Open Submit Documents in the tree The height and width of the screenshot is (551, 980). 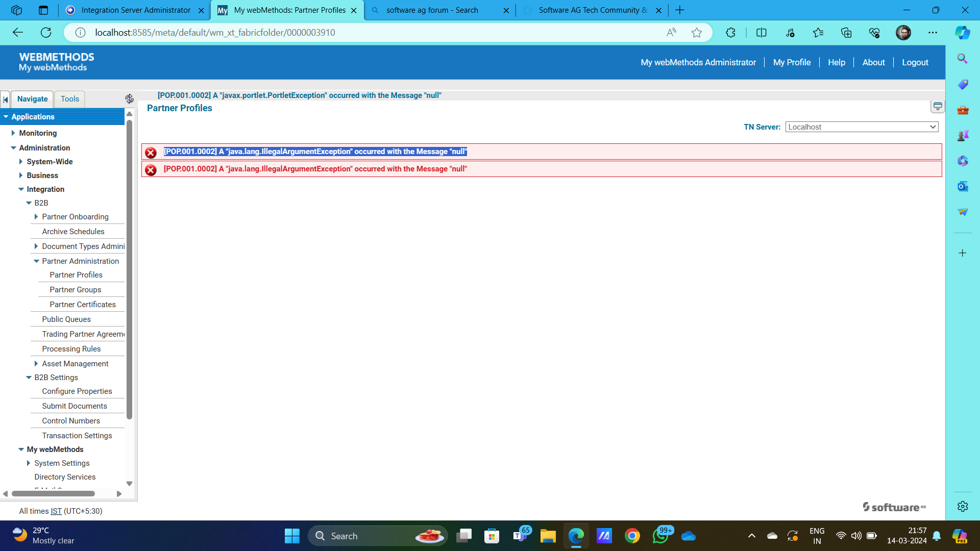coord(75,406)
